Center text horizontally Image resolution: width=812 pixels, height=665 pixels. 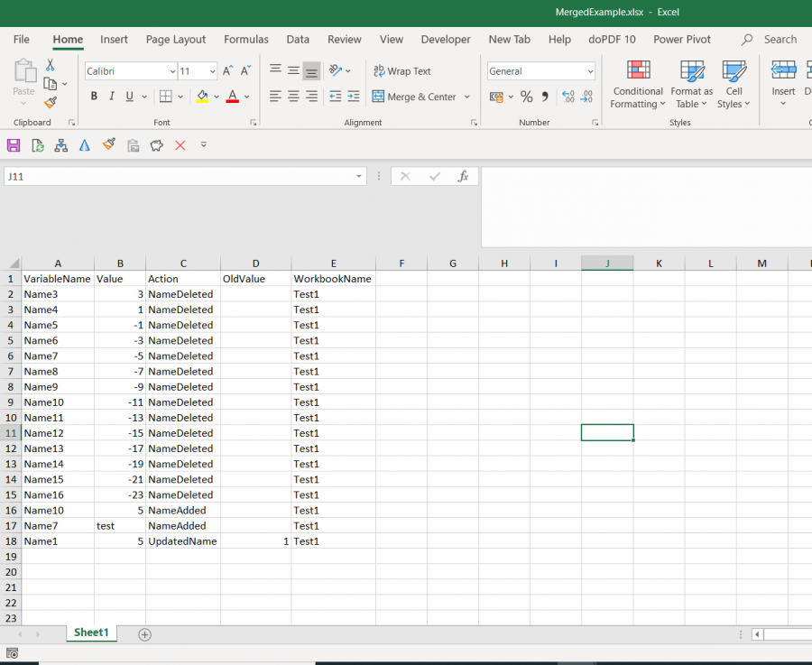pyautogui.click(x=293, y=97)
